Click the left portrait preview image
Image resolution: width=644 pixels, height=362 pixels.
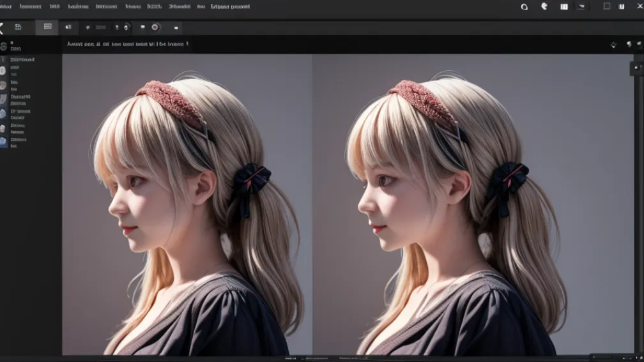tap(187, 204)
